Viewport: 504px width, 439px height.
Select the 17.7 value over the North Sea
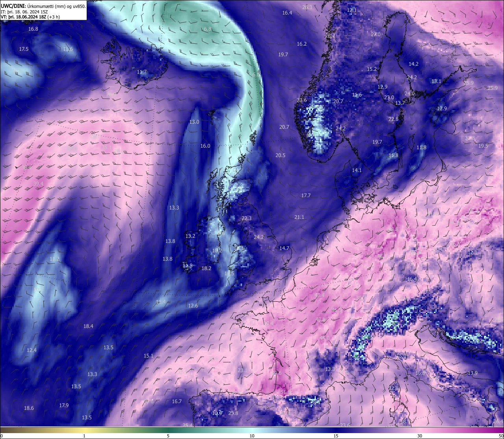click(x=306, y=196)
